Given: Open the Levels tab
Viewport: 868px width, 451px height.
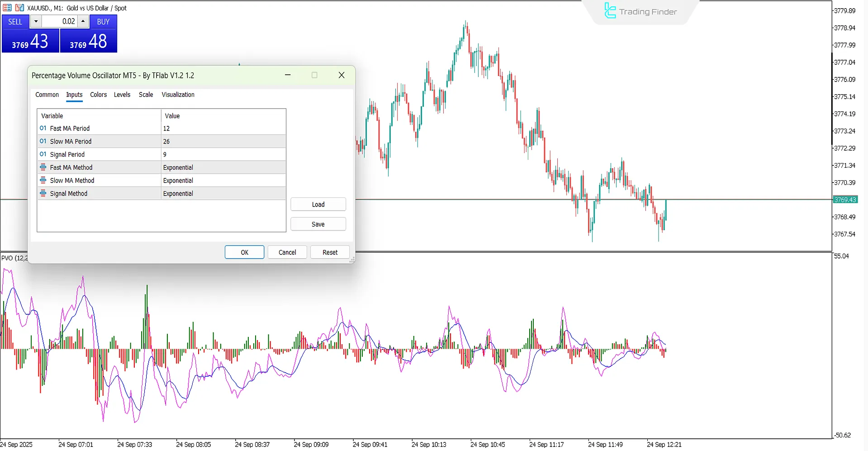Looking at the screenshot, I should tap(122, 95).
